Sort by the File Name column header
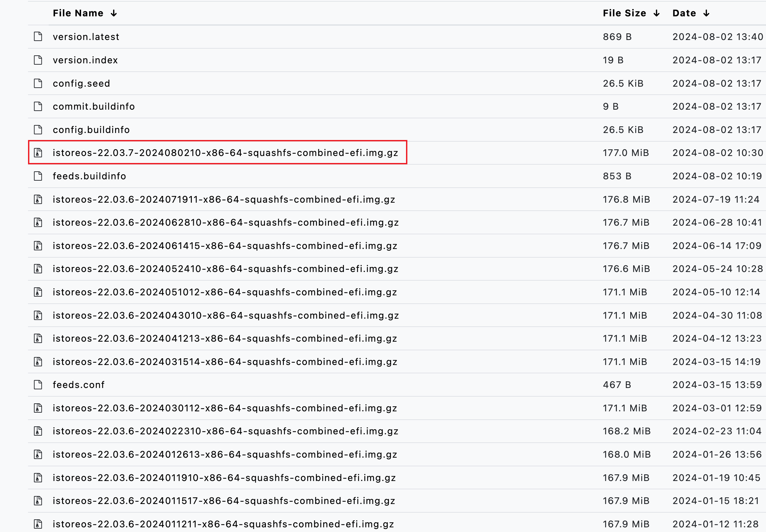 click(x=78, y=13)
